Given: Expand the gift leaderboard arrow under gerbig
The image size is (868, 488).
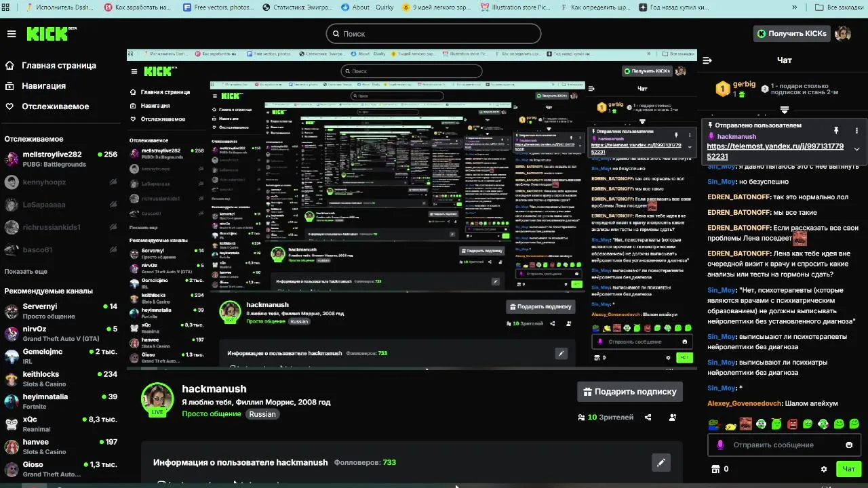Looking at the screenshot, I should [x=784, y=109].
